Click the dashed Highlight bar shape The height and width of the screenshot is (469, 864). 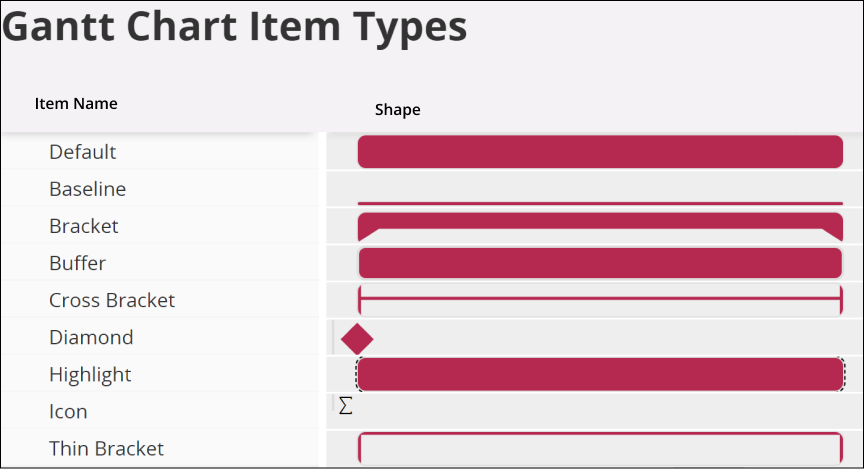(x=600, y=374)
